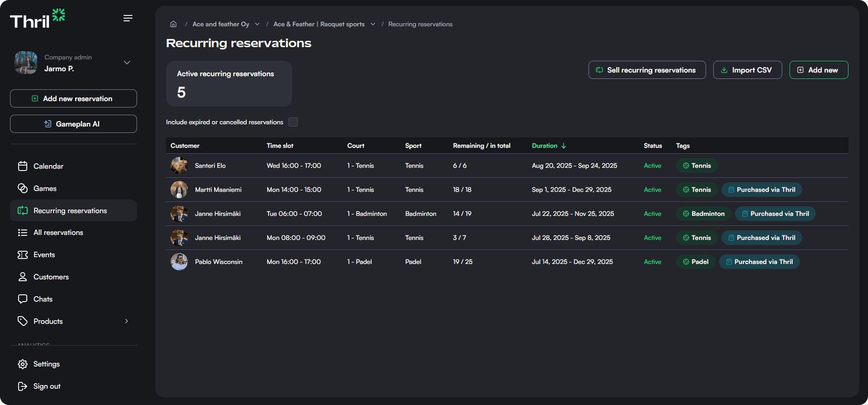Open the Chats section

coord(43,299)
